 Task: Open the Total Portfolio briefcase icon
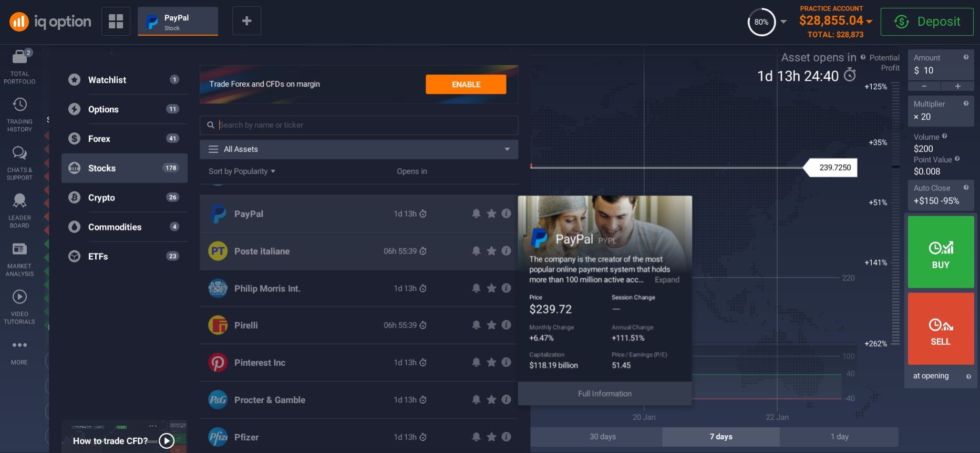coord(19,57)
